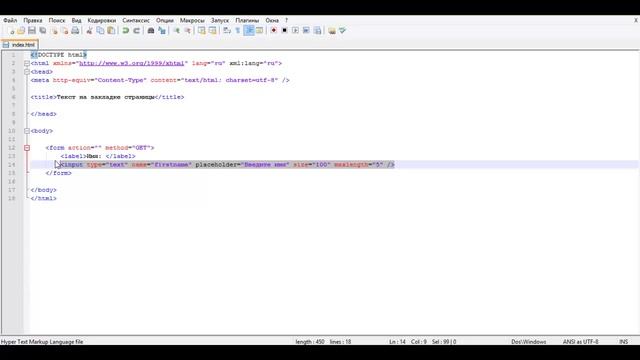Click the Save recorded macro icon

point(317,31)
